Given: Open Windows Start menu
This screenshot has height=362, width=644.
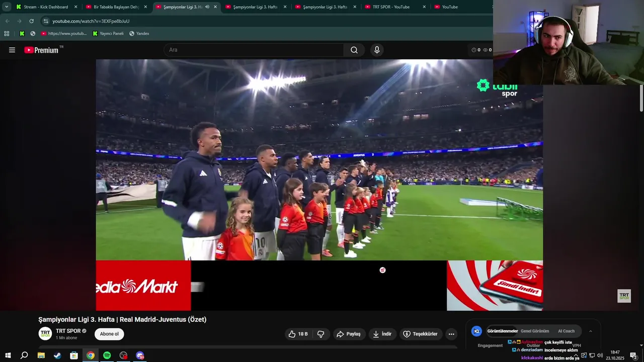Looking at the screenshot, I should tap(8, 355).
